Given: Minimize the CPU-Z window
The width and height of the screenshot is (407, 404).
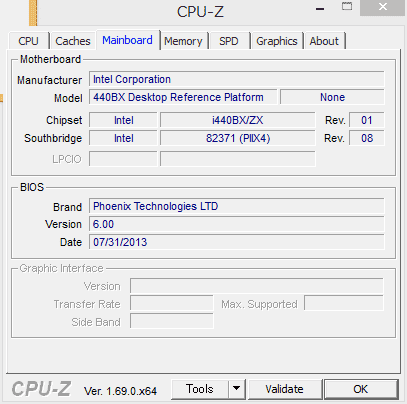Looking at the screenshot, I should click(320, 9).
